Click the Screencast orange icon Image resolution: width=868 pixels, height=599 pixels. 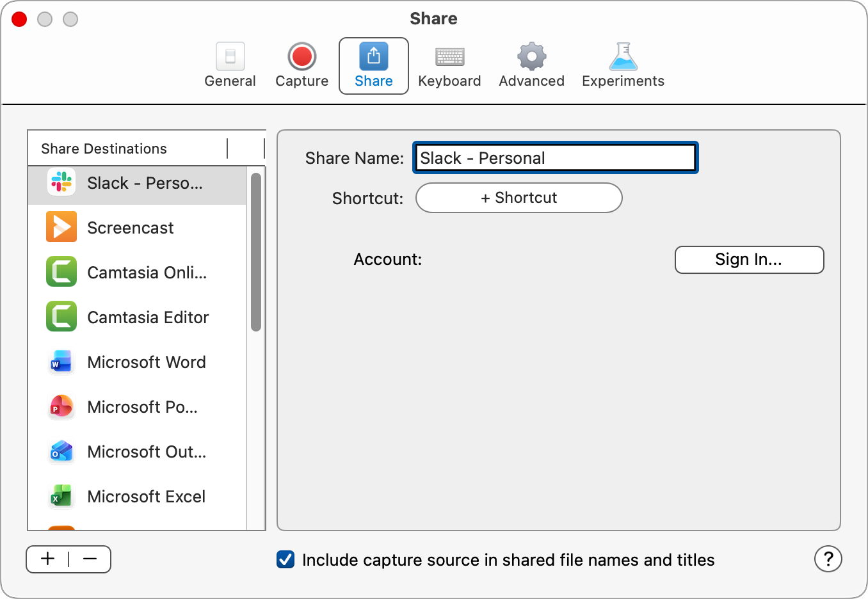(x=61, y=227)
